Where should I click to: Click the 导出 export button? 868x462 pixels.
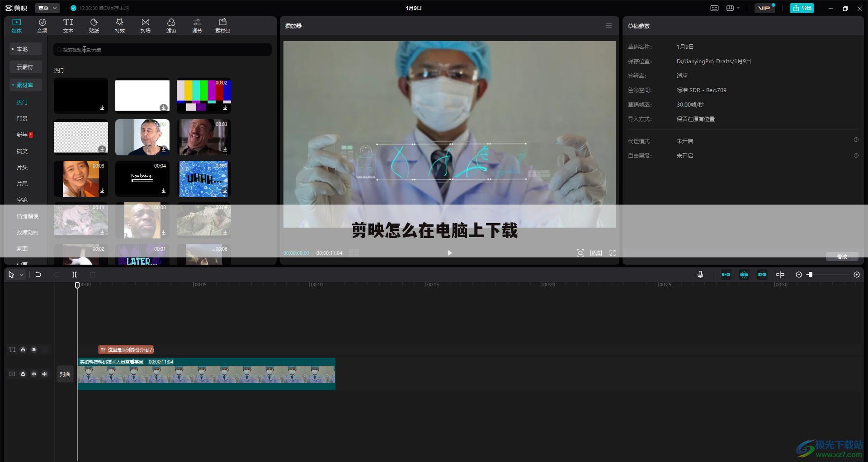pos(802,8)
